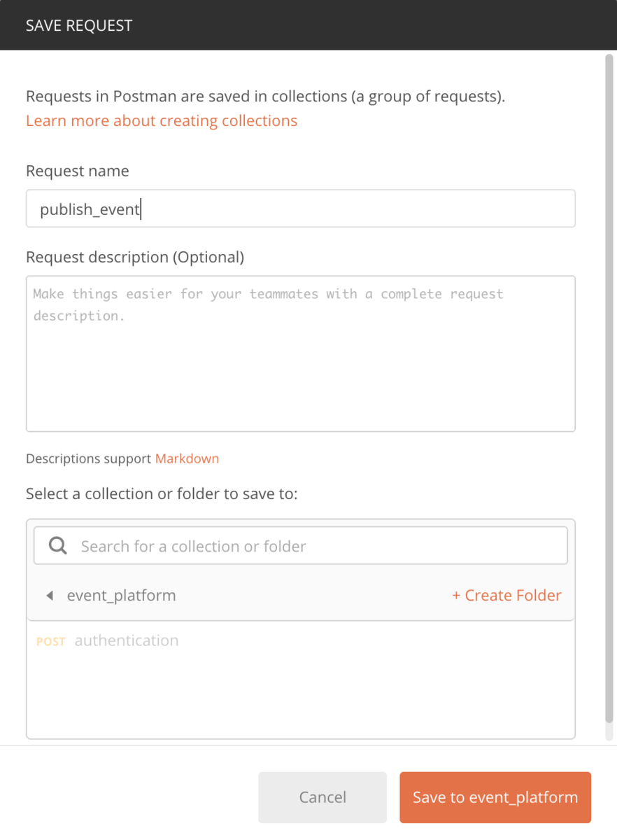This screenshot has width=617, height=840.
Task: Click the Request name label
Action: 78,171
